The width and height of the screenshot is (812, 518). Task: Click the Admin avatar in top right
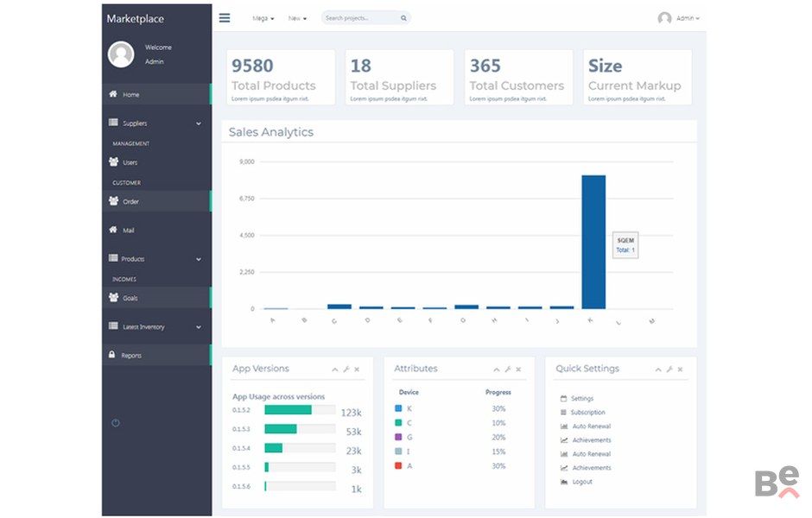click(x=664, y=18)
